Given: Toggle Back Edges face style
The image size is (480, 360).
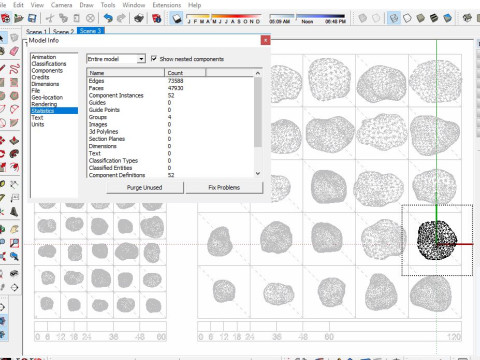Looking at the screenshot, I should pos(376,18).
